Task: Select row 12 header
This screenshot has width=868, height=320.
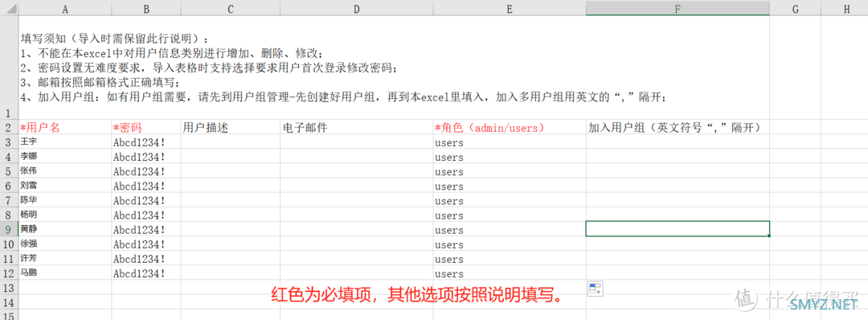Action: [9, 273]
